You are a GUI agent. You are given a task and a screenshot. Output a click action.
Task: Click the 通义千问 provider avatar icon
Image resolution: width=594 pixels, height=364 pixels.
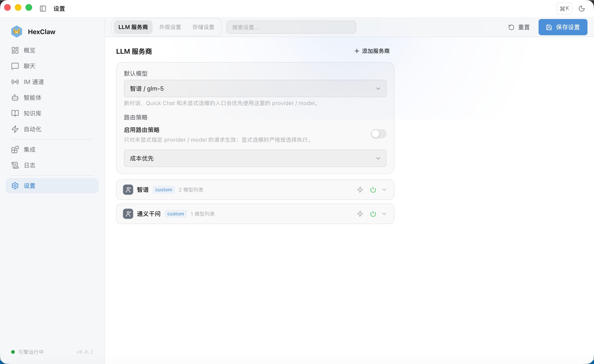[x=128, y=214]
